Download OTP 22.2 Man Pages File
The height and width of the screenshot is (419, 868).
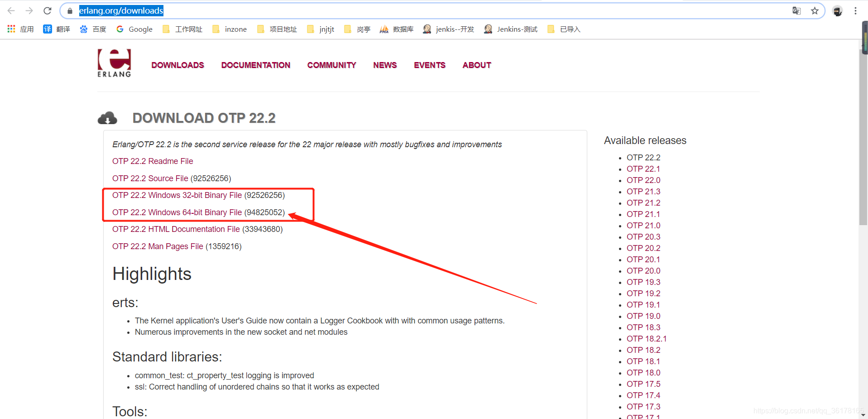pyautogui.click(x=158, y=246)
